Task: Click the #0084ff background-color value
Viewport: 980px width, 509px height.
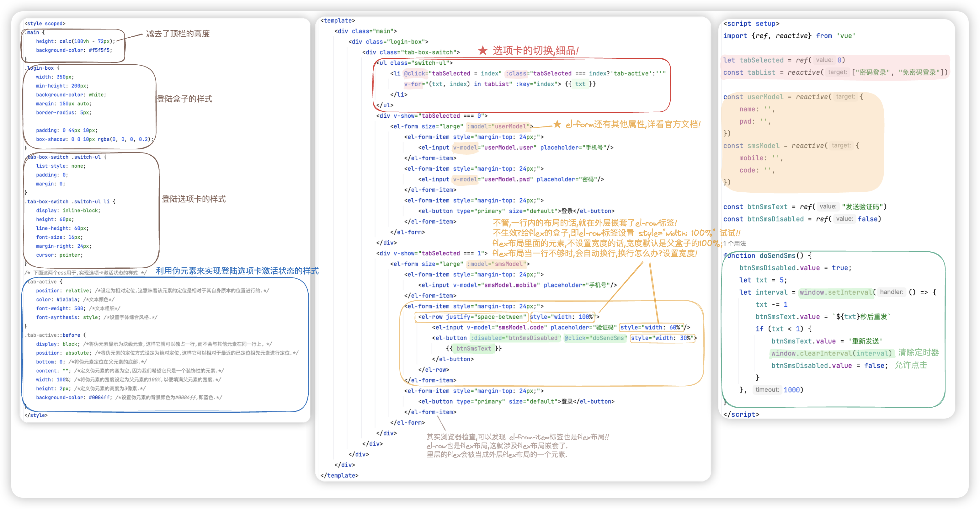Action: coord(99,398)
